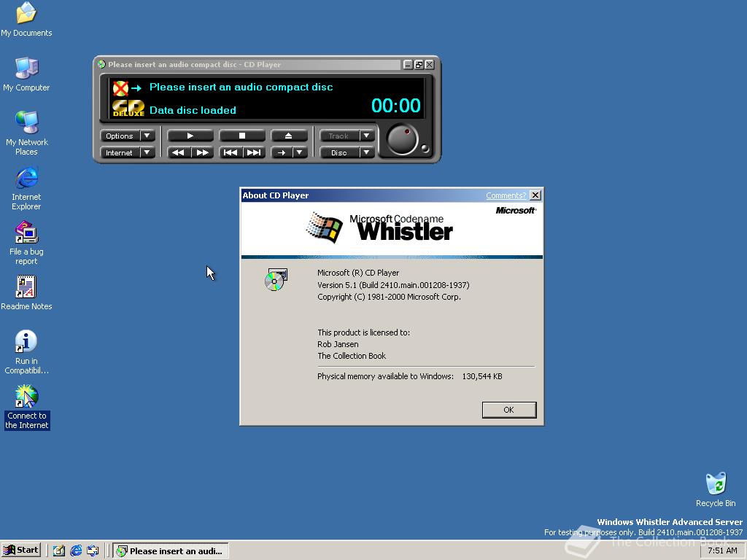Viewport: 747px width, 560px height.
Task: Click 'Please insert an audio compact disc' display text
Action: [x=241, y=87]
